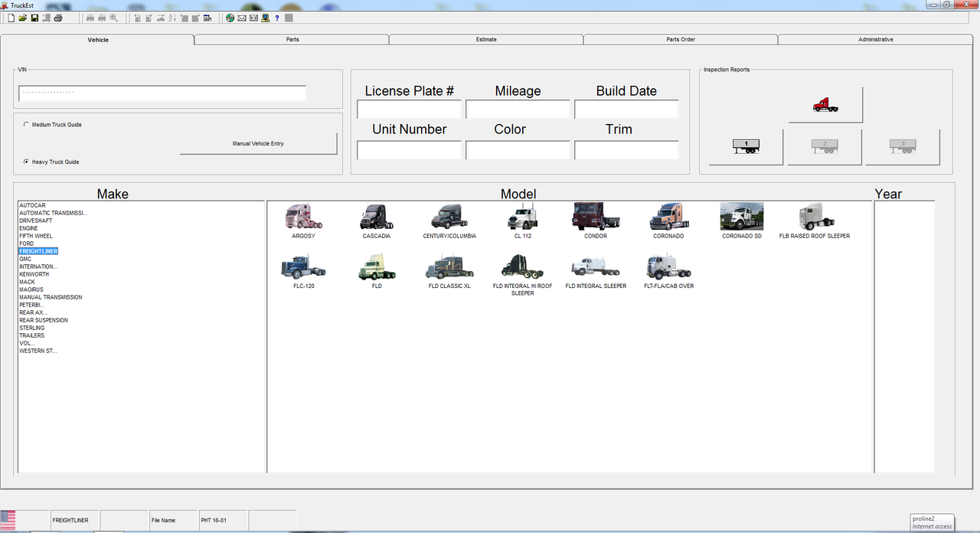The height and width of the screenshot is (533, 980).
Task: Select STERLING in the Make list
Action: (x=31, y=328)
